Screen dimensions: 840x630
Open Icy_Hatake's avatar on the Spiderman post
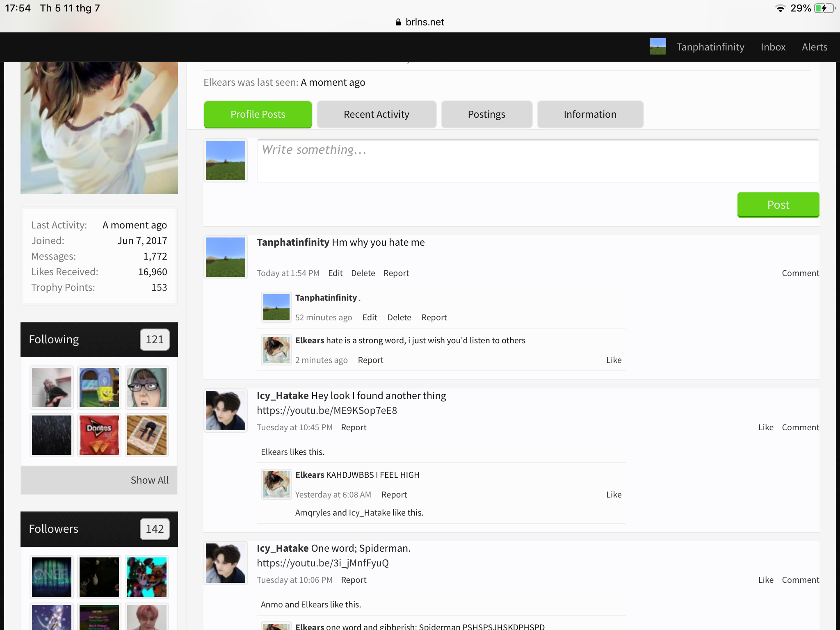[226, 563]
